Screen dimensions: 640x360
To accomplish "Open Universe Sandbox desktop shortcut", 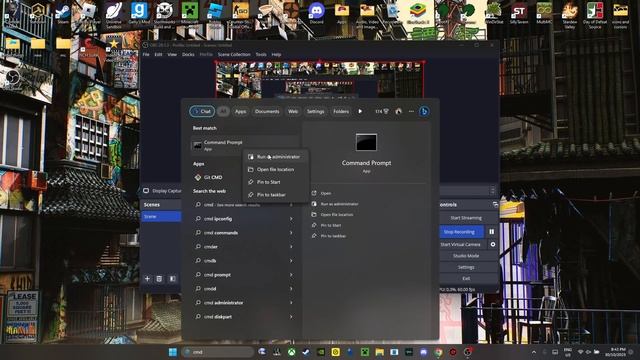I will (114, 15).
